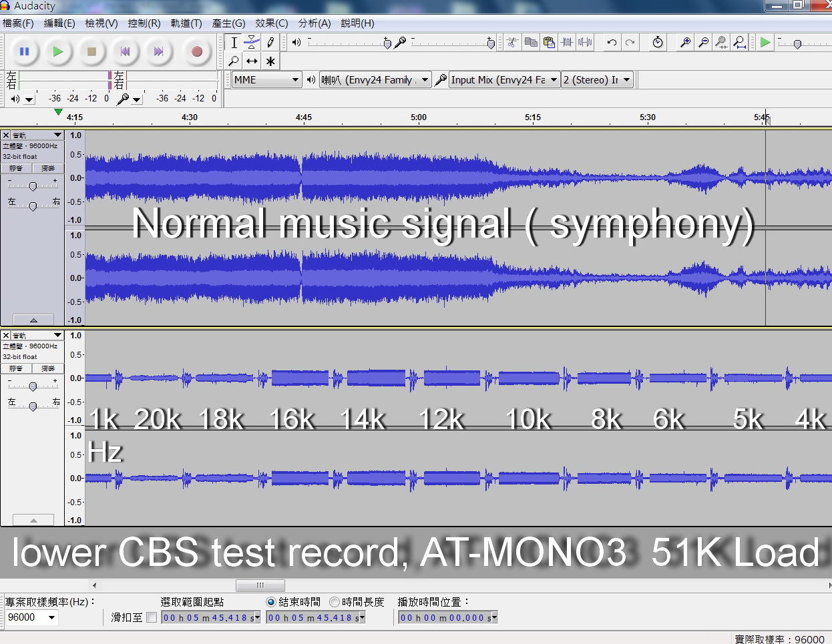Image resolution: width=832 pixels, height=644 pixels.
Task: Start recording with the red Record button
Action: [x=196, y=51]
